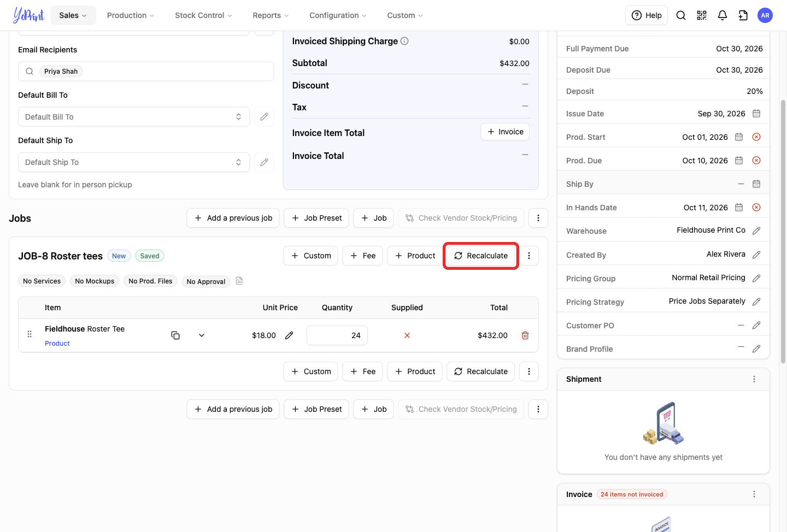Click the info icon beside Invoiced Shipping Charge
Viewport: 787px width, 532px height.
click(404, 41)
